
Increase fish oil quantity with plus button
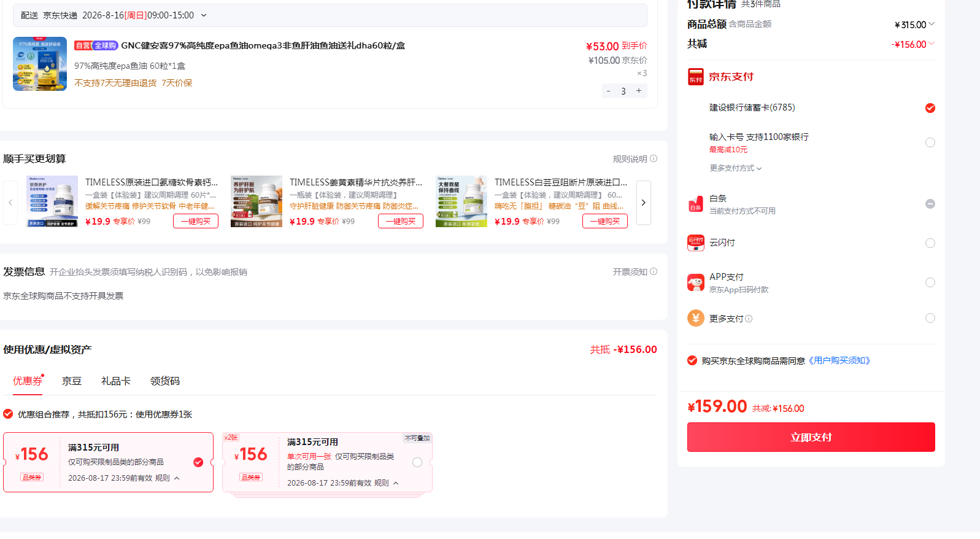pos(639,91)
